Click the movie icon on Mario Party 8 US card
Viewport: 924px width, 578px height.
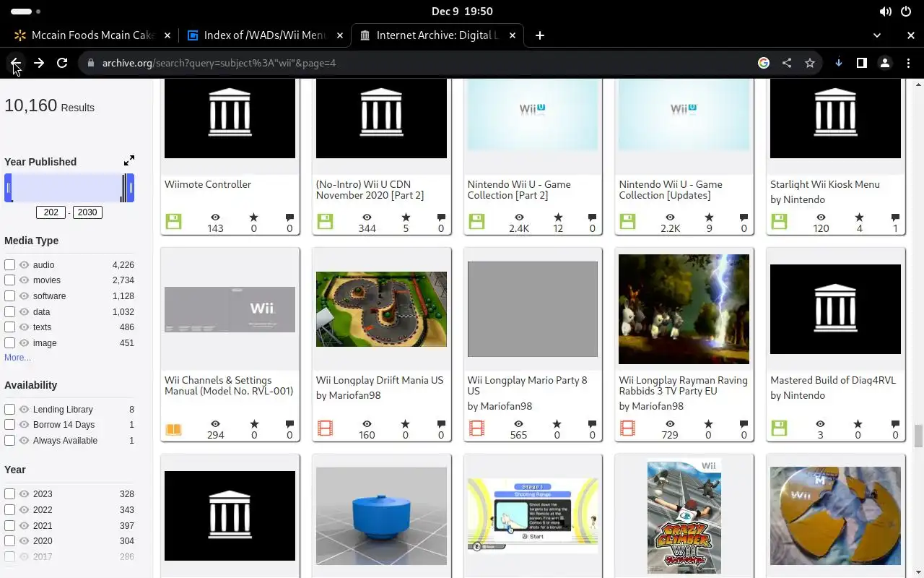(476, 429)
